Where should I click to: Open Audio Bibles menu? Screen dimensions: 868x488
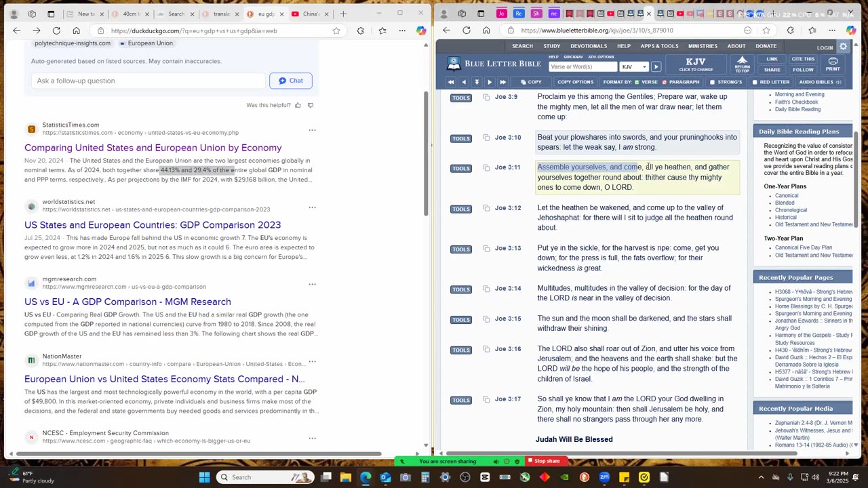(820, 82)
